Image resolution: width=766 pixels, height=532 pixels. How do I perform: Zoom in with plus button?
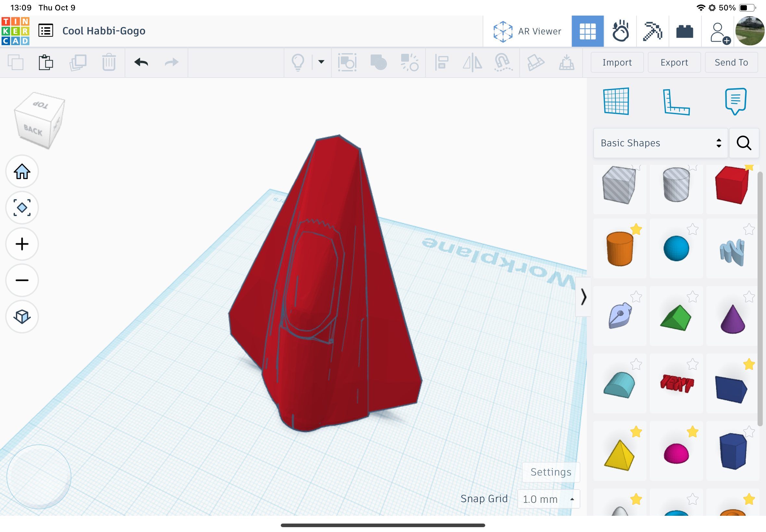tap(22, 244)
